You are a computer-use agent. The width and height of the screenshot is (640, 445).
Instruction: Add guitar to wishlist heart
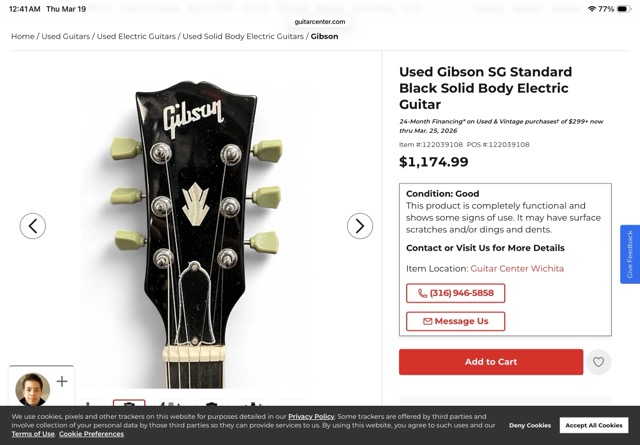pos(598,362)
